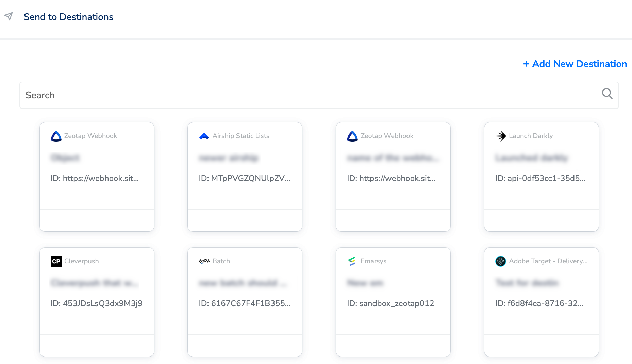Click the paper plane send icon
Screen dimensions: 632x364
(9, 16)
